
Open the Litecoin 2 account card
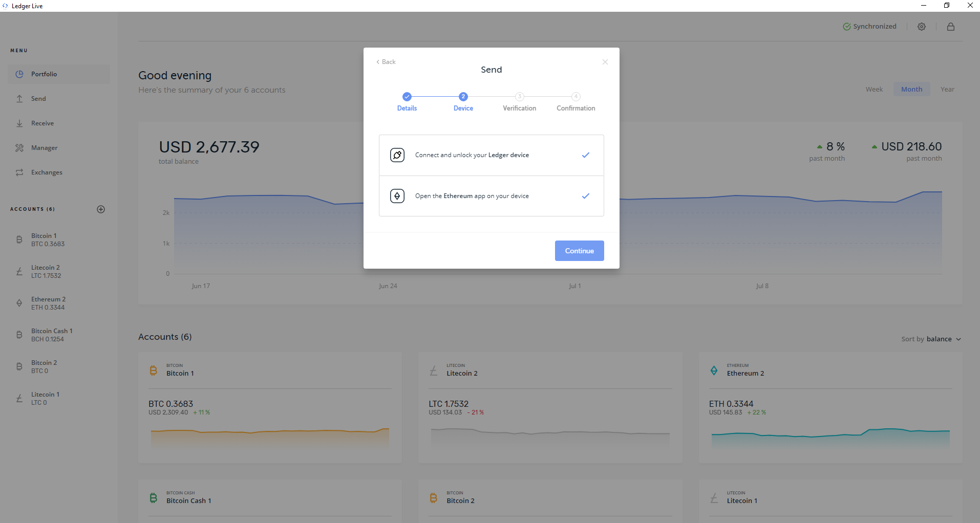pos(550,407)
